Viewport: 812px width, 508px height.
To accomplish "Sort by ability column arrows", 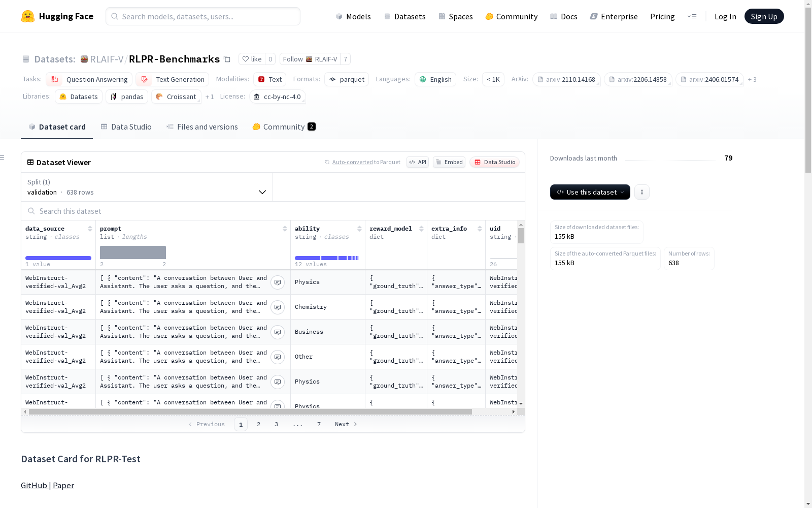I will pyautogui.click(x=359, y=229).
